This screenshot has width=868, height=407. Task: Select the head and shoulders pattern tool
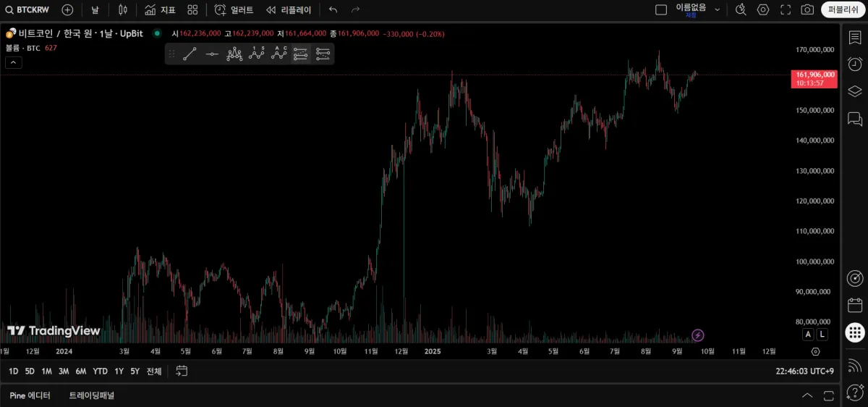tap(234, 54)
